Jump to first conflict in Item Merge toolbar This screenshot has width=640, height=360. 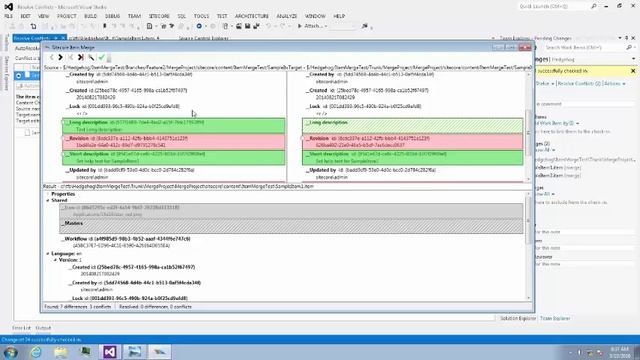click(x=71, y=58)
